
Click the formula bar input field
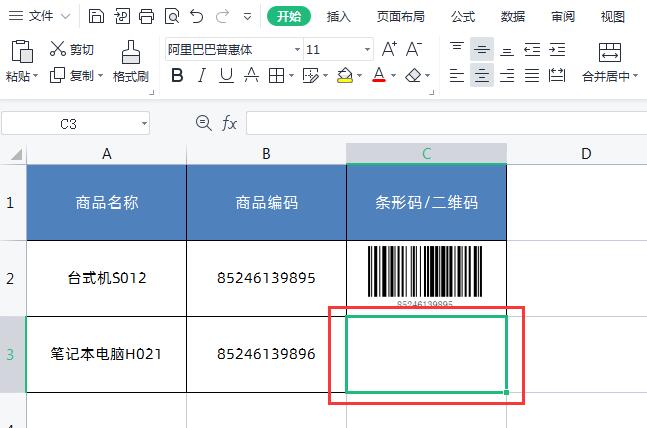point(446,123)
